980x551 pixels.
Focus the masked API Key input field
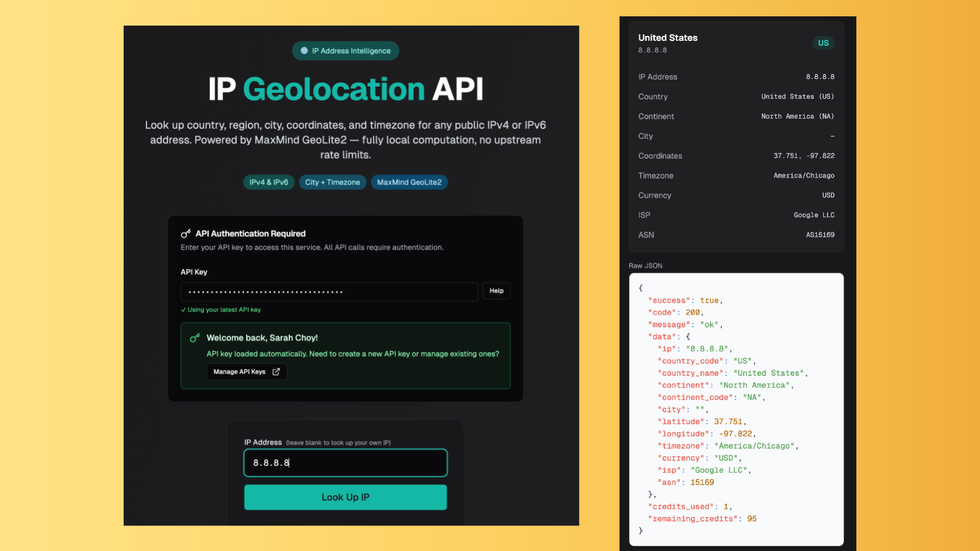[x=329, y=291]
